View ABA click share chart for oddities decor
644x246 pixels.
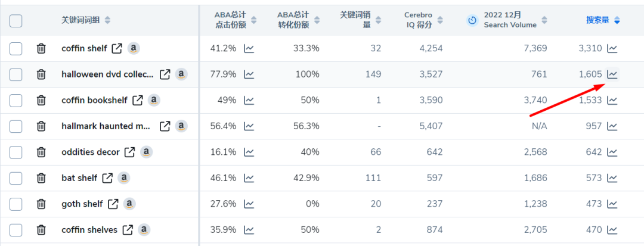249,152
